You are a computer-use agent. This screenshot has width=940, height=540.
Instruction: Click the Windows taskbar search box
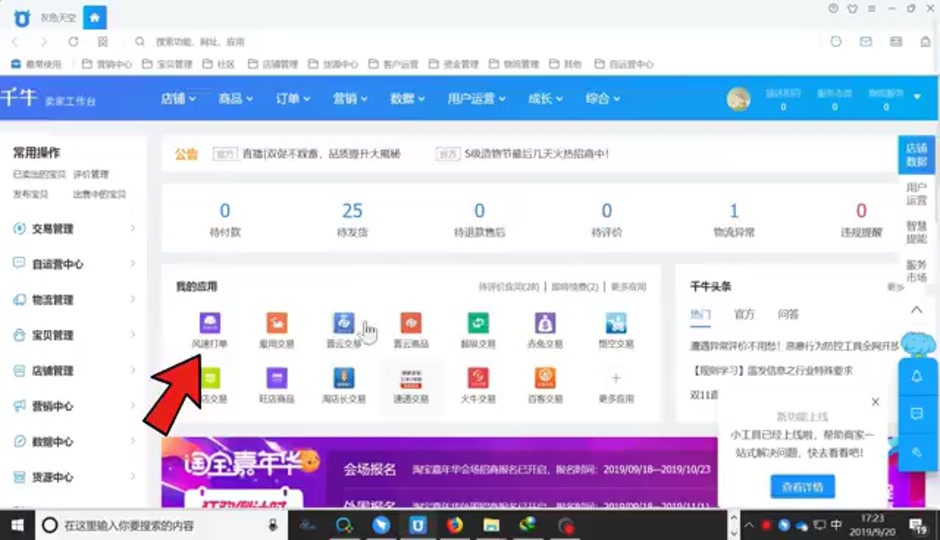click(x=162, y=526)
